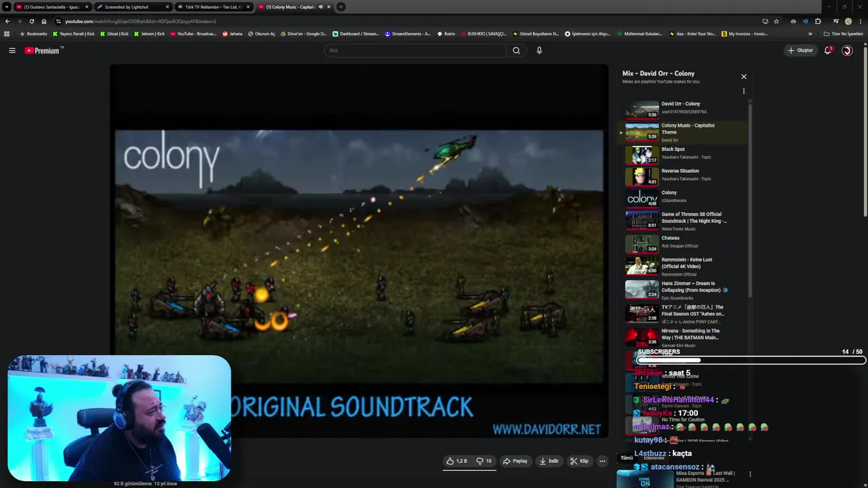This screenshot has width=868, height=488.
Task: Select the Tümü filter chip
Action: (x=627, y=457)
